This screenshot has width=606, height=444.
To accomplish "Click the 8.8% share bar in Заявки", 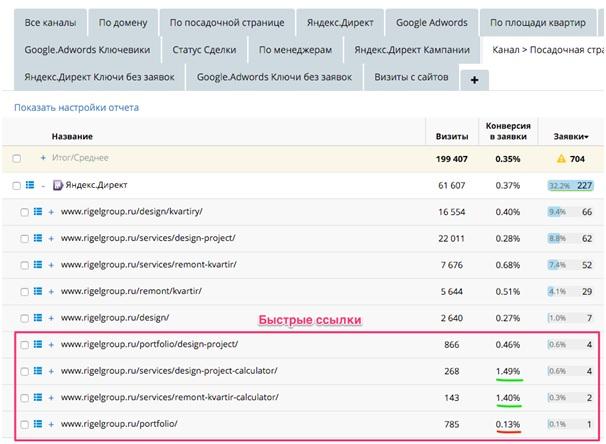I will [557, 238].
